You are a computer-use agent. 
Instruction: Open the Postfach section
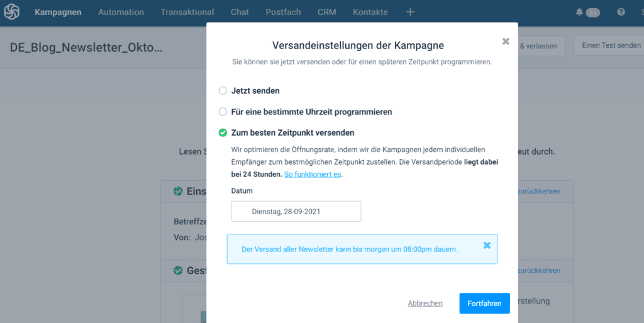click(283, 13)
